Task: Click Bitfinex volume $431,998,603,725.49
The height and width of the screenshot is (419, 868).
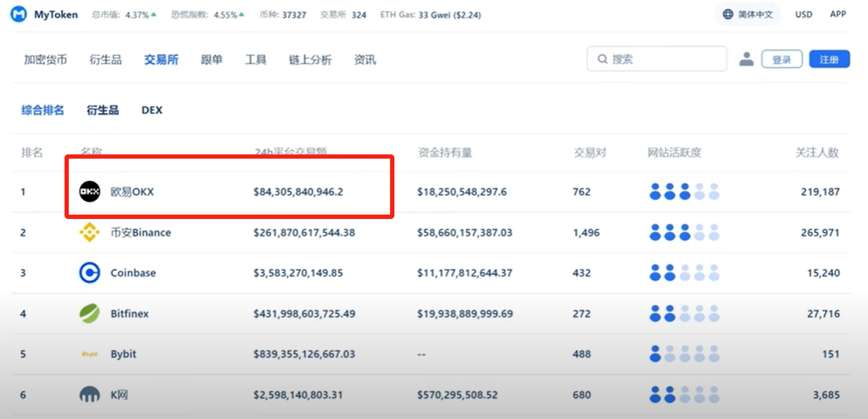Action: tap(304, 314)
